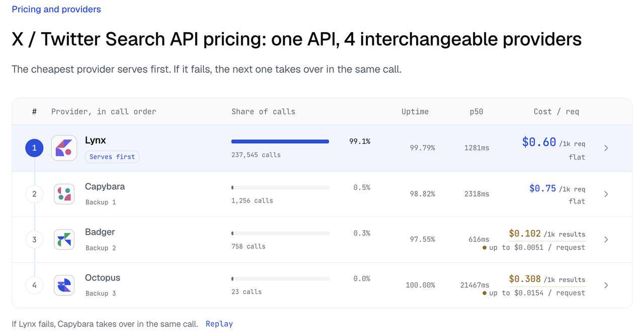644x332 pixels.
Task: Click the Lynx share of calls bar
Action: [280, 142]
